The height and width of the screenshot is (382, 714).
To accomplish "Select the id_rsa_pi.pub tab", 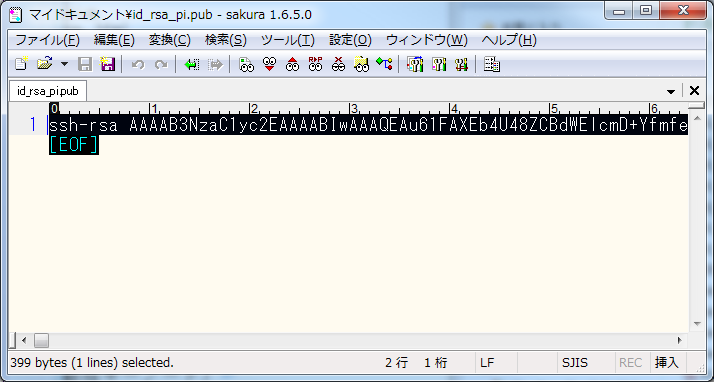I will (x=48, y=91).
